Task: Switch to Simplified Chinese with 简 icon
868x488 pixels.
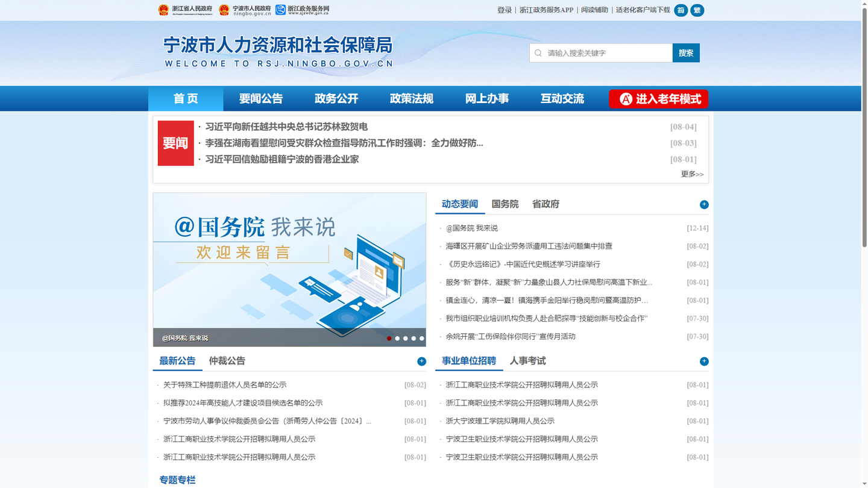Action: point(681,10)
